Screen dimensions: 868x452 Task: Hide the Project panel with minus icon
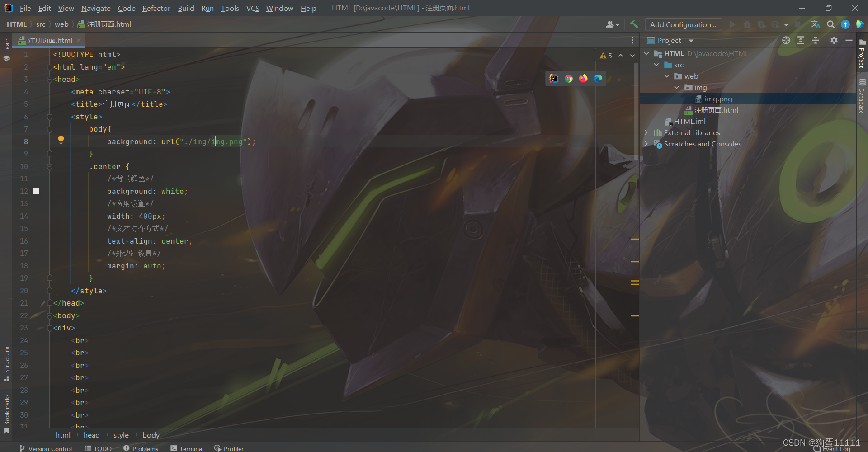coord(849,40)
